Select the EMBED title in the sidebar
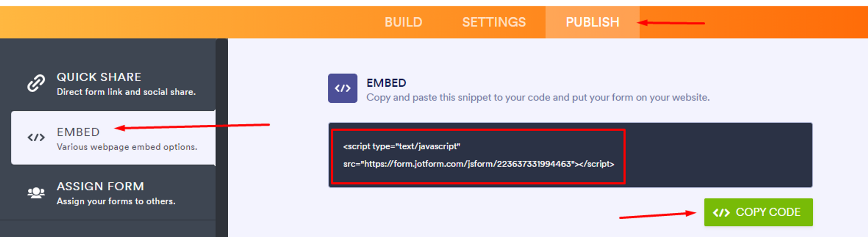 point(78,132)
